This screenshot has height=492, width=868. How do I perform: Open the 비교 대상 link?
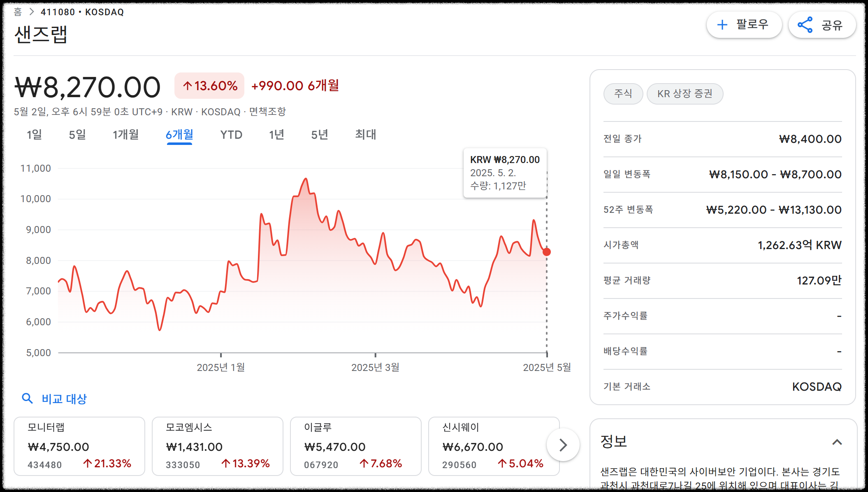coord(64,399)
